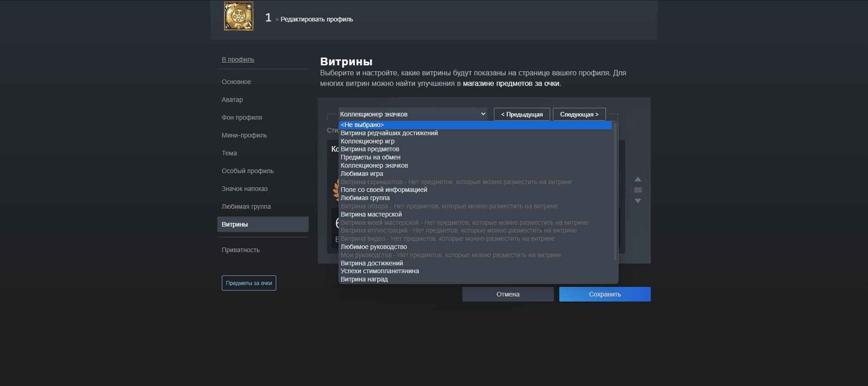Go back via «В профиль» link
Viewport: 868px width, 386px height.
(238, 59)
